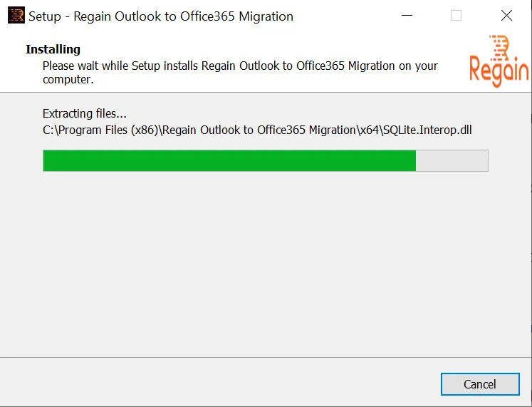Minimize the Setup window

pos(407,15)
